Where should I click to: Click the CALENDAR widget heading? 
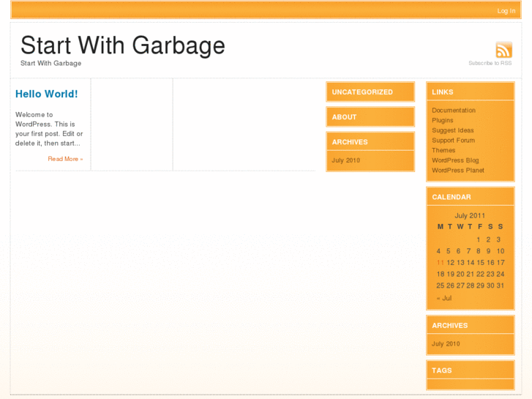click(x=452, y=197)
